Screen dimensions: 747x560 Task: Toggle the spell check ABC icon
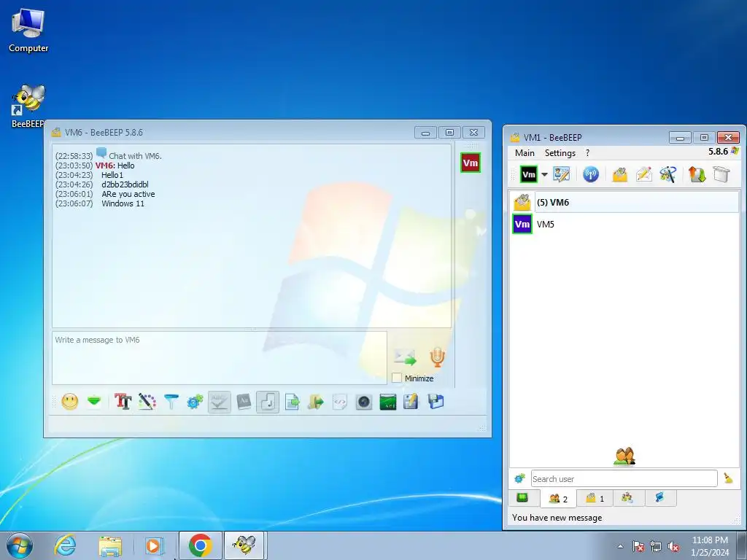click(x=219, y=402)
